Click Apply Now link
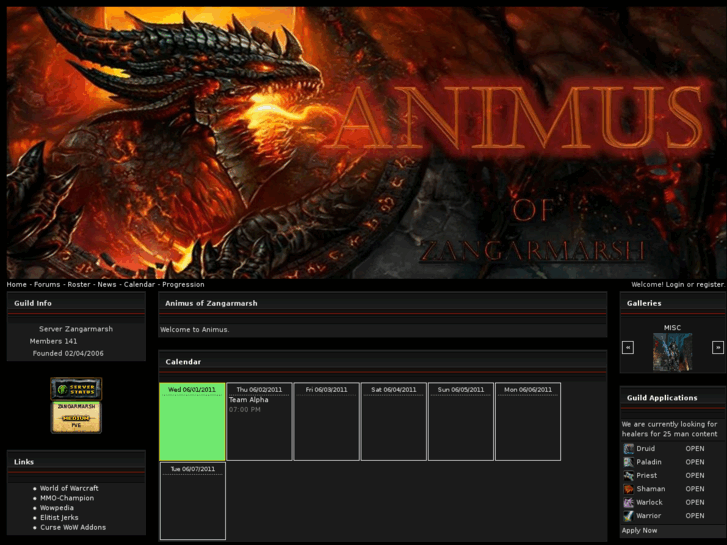Screen dimensions: 727x545 tap(639, 530)
